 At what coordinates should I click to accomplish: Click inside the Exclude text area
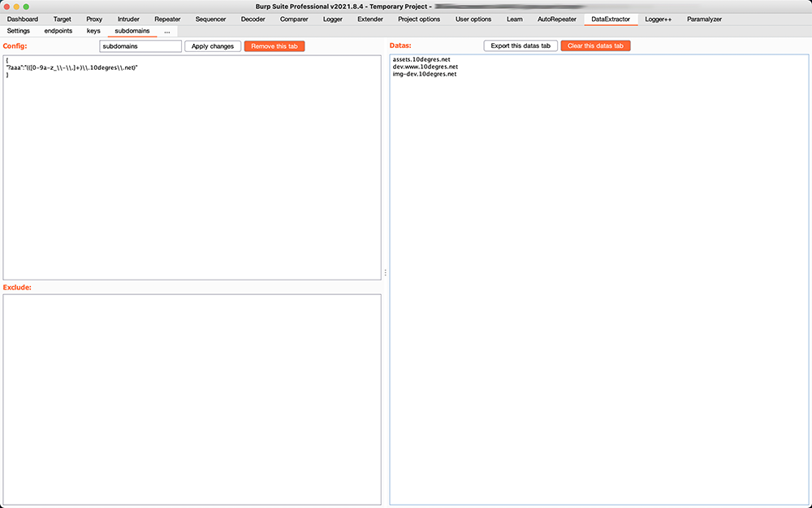[192, 400]
